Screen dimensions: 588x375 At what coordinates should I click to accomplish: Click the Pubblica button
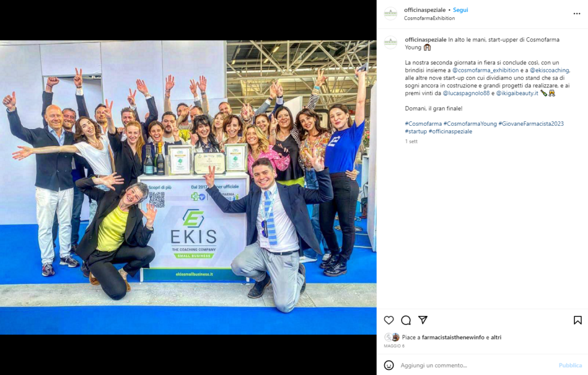pyautogui.click(x=570, y=365)
